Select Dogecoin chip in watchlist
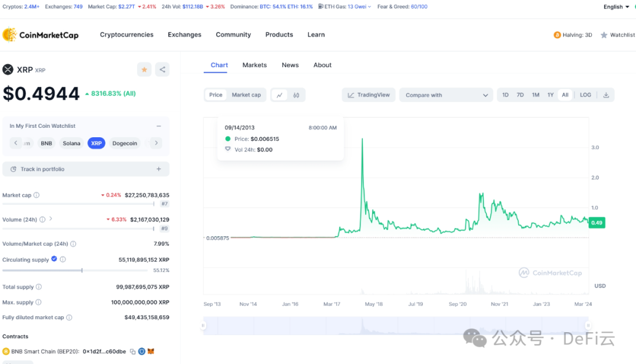Image resolution: width=636 pixels, height=364 pixels. click(x=125, y=143)
